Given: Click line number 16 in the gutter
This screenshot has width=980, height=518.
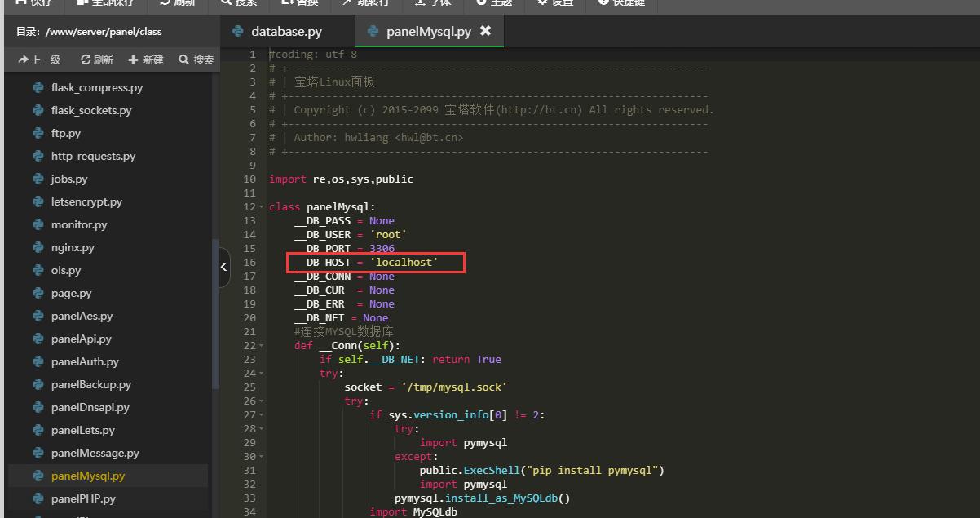Looking at the screenshot, I should [x=249, y=263].
